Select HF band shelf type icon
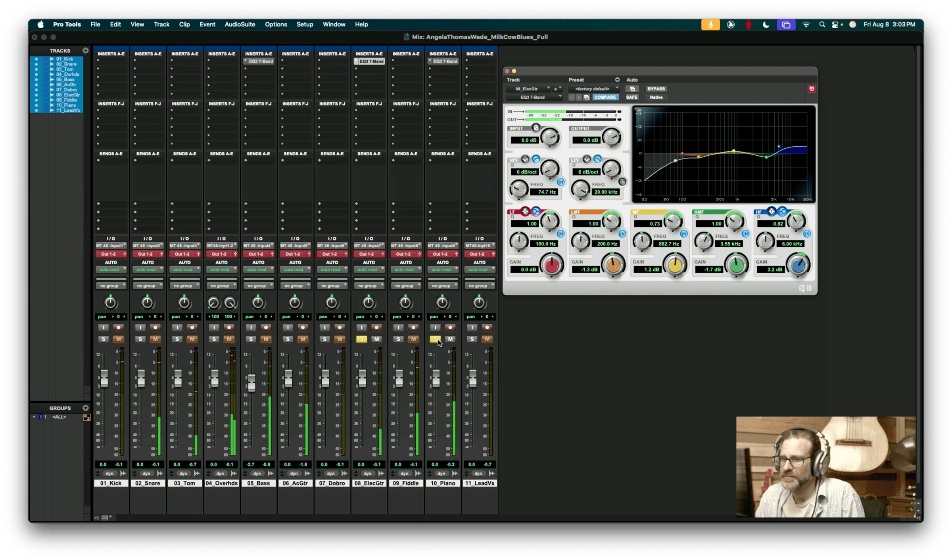This screenshot has height=560, width=952. pos(782,211)
